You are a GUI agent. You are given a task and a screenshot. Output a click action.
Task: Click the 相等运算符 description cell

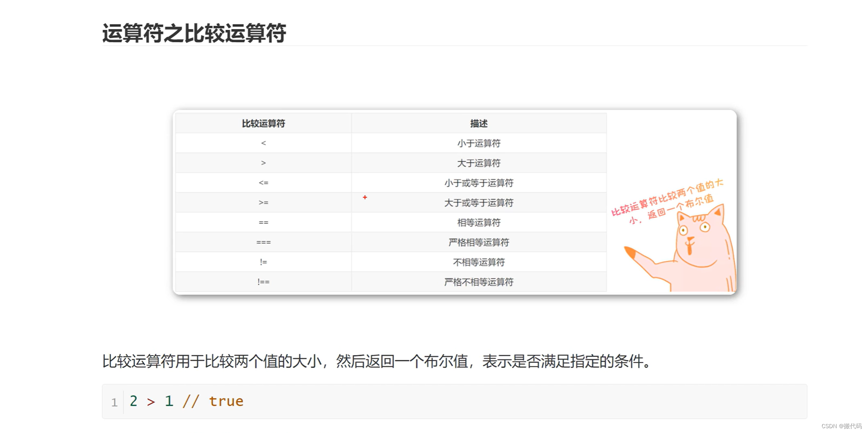coord(479,222)
